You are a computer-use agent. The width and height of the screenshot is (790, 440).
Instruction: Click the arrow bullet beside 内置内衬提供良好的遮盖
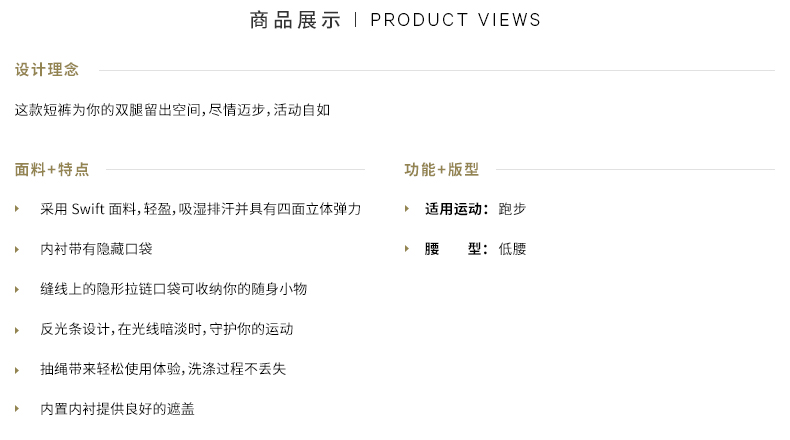coord(17,409)
